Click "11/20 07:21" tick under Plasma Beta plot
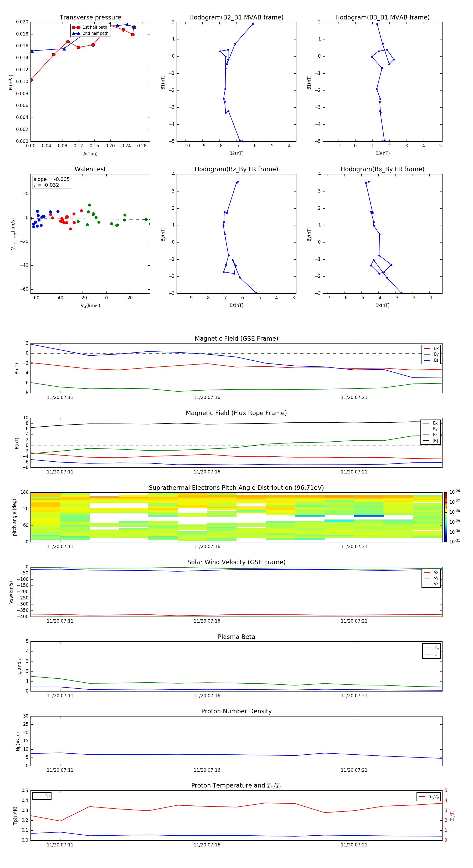Image resolution: width=473 pixels, height=868 pixels. pyautogui.click(x=354, y=696)
